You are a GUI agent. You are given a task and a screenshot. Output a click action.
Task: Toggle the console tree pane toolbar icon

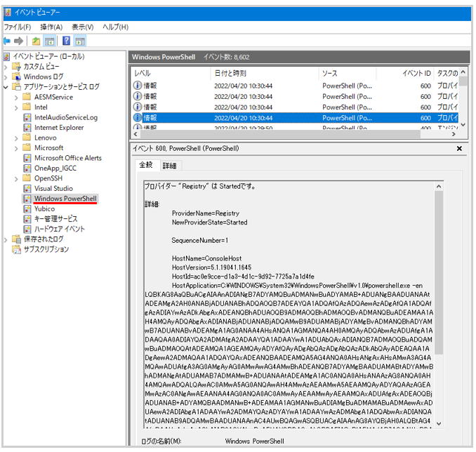[x=49, y=41]
